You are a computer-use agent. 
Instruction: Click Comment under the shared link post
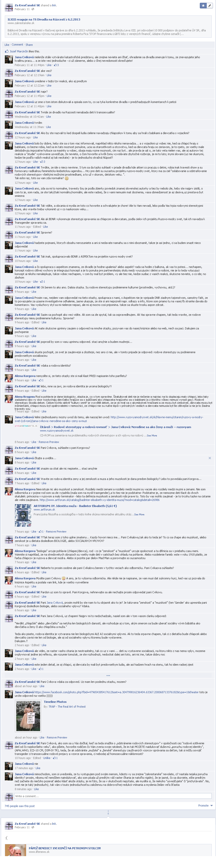17,45
